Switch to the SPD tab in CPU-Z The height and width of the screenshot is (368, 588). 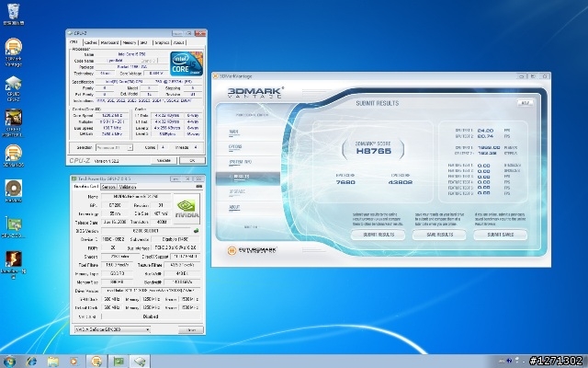144,43
